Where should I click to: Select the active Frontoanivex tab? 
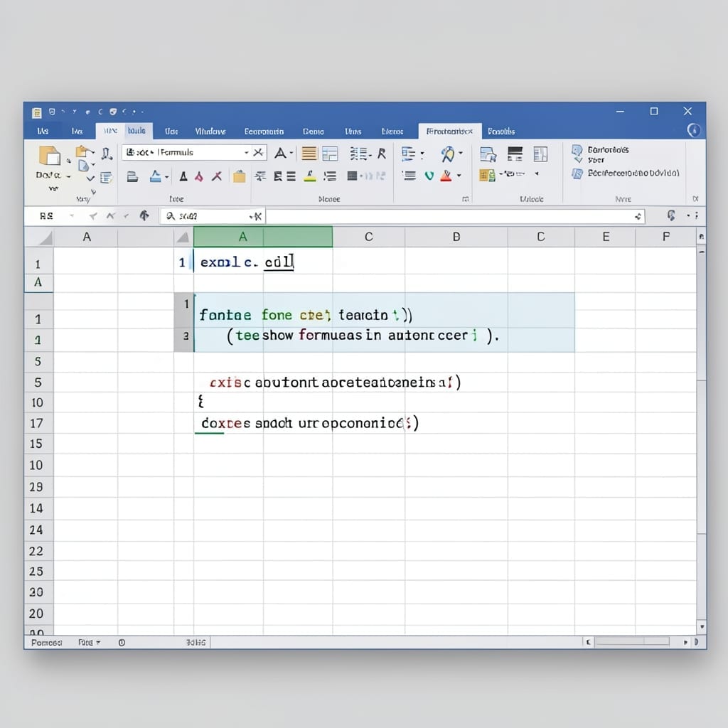coord(449,132)
